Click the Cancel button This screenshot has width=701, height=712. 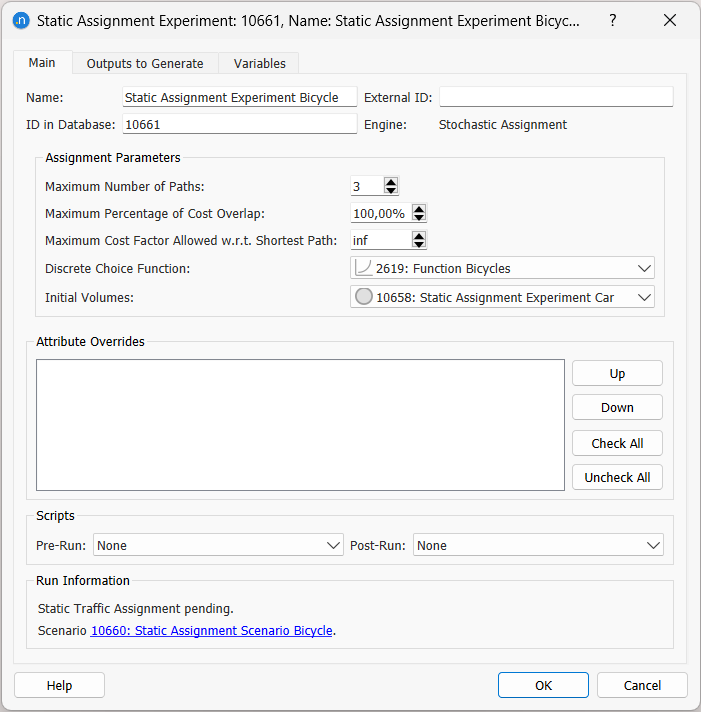642,685
